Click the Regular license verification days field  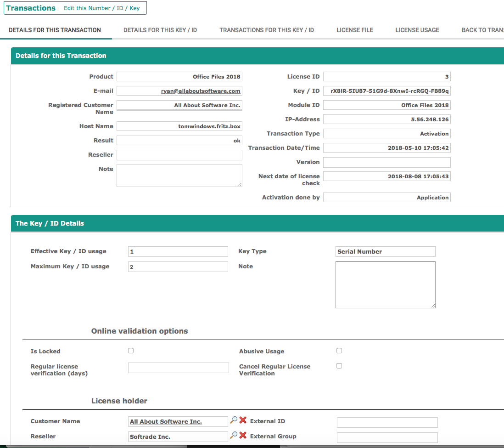click(178, 368)
